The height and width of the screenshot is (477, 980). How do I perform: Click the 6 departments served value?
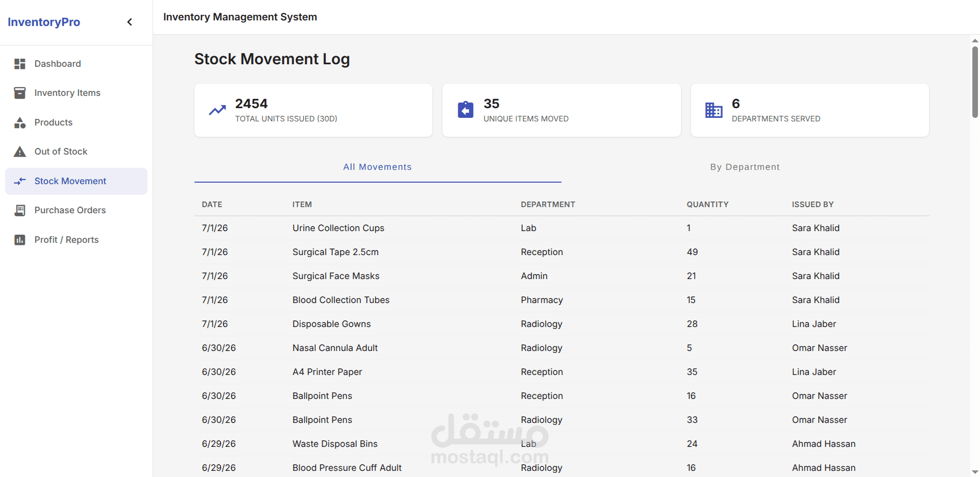(x=736, y=104)
